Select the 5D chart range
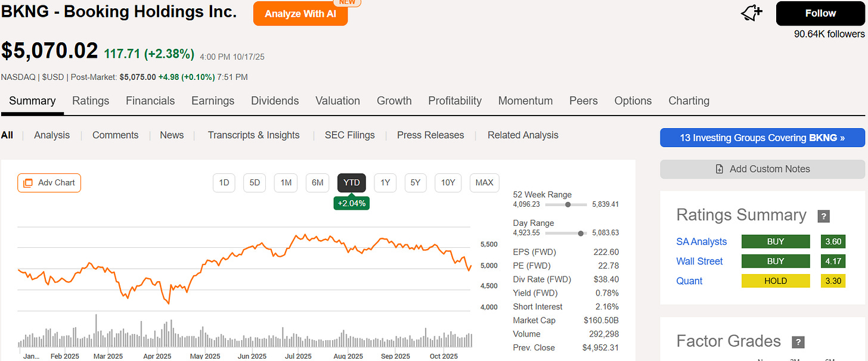The height and width of the screenshot is (361, 868). [x=255, y=183]
